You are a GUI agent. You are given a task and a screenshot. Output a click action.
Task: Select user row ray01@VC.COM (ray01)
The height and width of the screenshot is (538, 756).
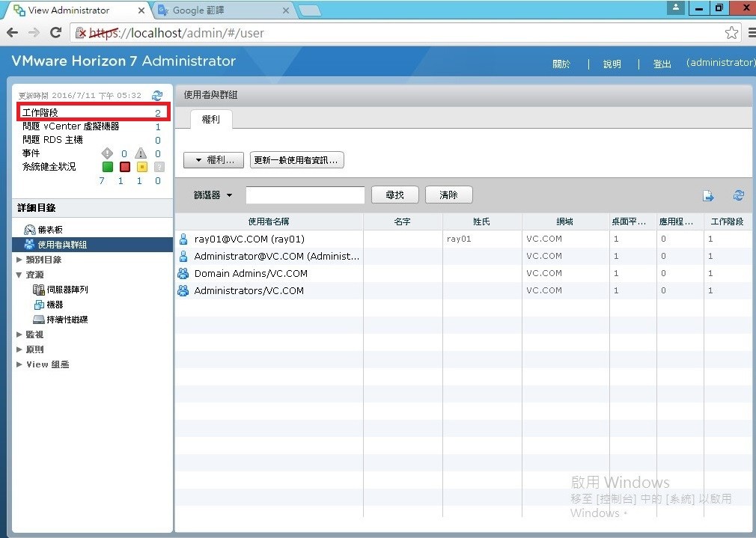[x=463, y=239]
